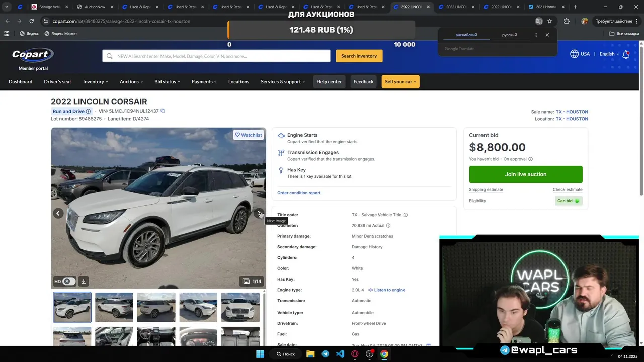Click Chrome icon in taskbar
644x362 pixels.
click(384, 354)
